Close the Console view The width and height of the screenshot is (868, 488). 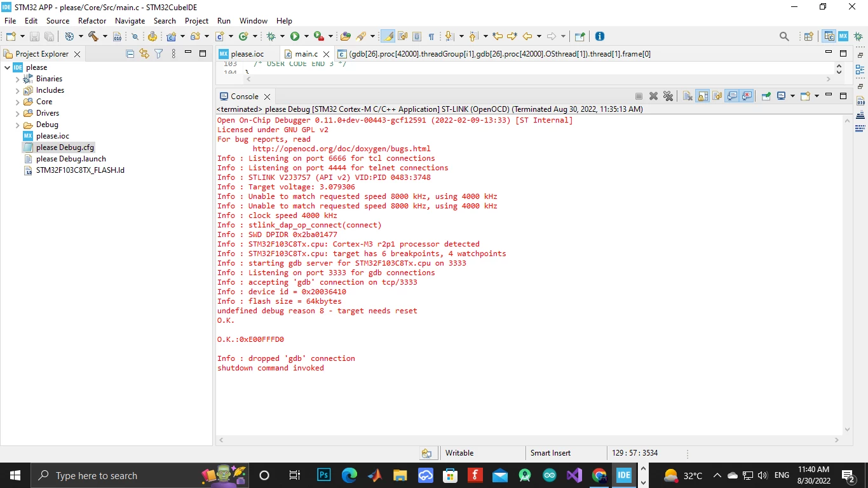[267, 97]
